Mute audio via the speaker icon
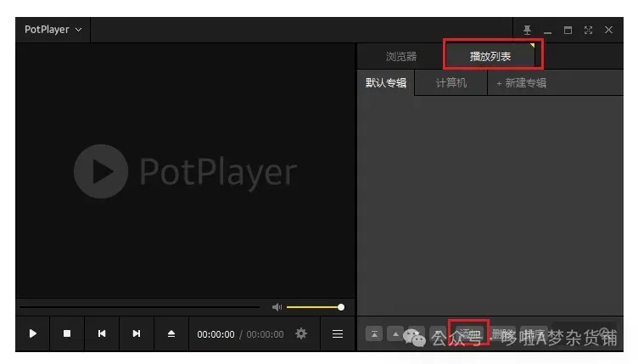 pyautogui.click(x=277, y=307)
